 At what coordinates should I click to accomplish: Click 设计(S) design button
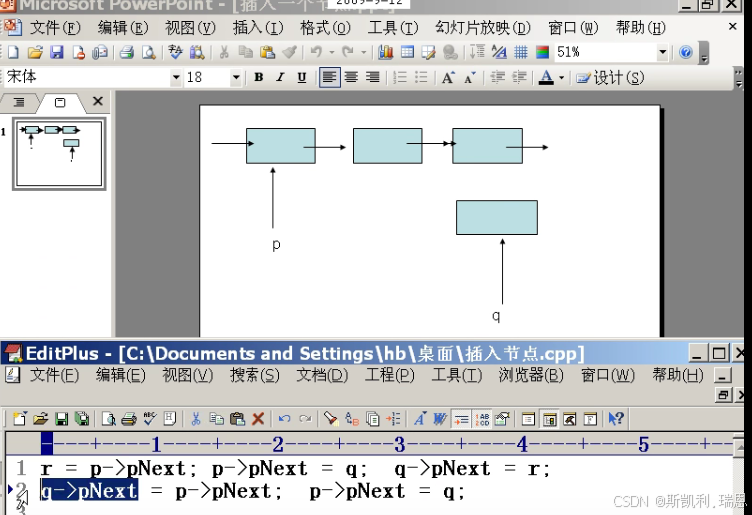click(610, 77)
